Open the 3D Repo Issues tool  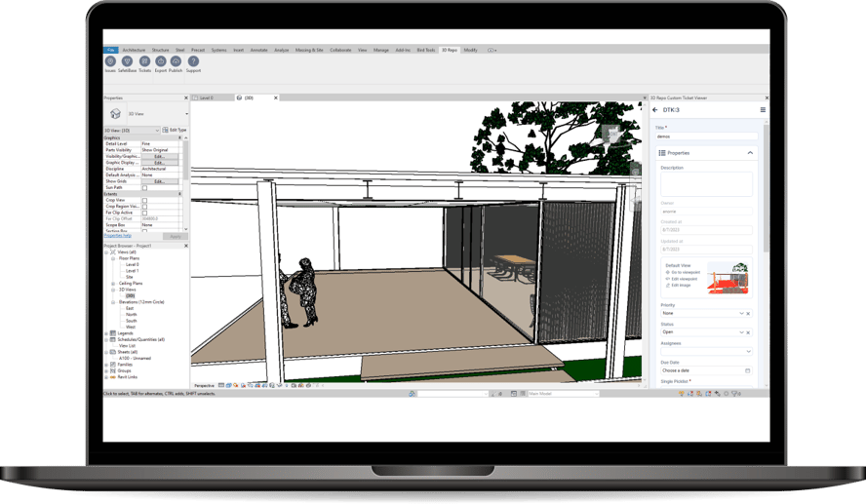(110, 61)
